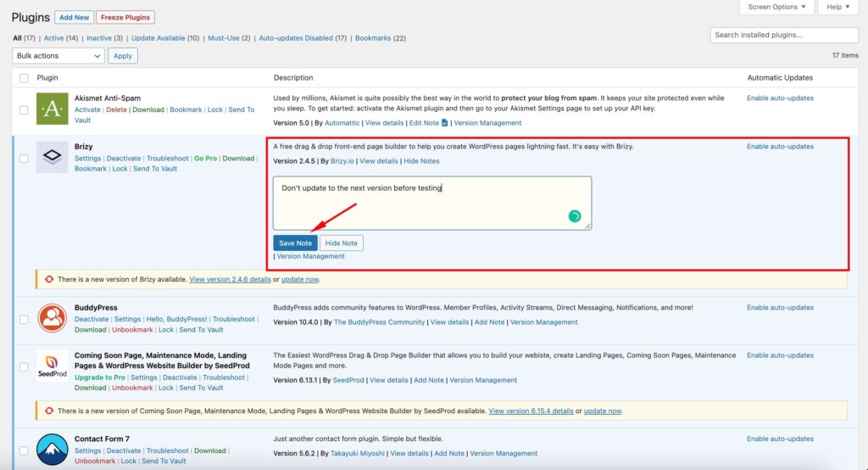Open the Automattic author link
Image resolution: width=868 pixels, height=470 pixels.
click(x=342, y=122)
